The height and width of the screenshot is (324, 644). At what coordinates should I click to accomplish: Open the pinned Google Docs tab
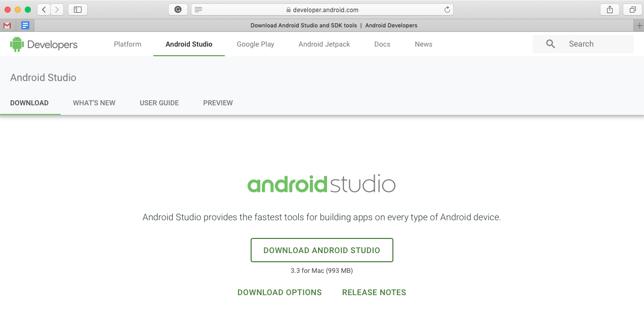pyautogui.click(x=25, y=25)
